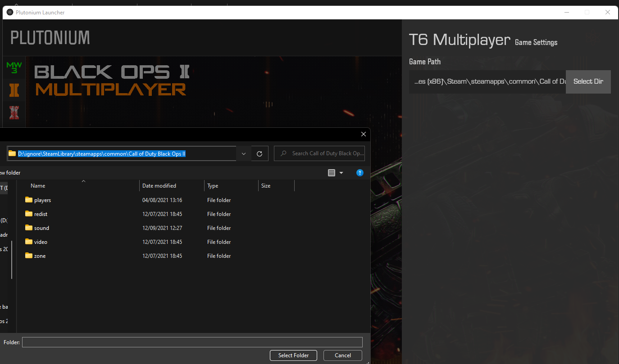Sort files by Size column header
This screenshot has width=619, height=364.
click(266, 186)
